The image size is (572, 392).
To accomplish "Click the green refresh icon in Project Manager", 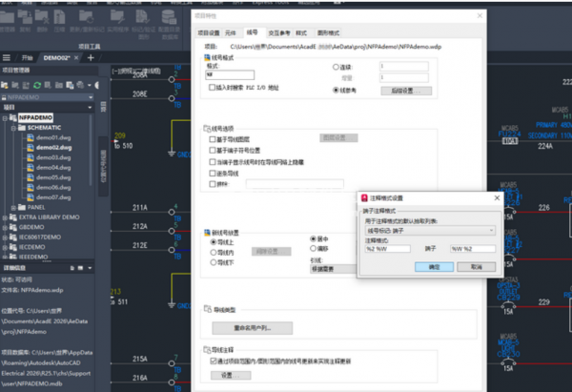I will (x=37, y=86).
